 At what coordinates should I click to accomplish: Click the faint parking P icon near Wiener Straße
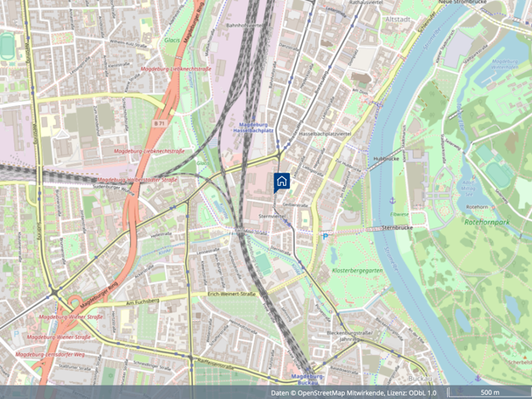[x=16, y=334]
